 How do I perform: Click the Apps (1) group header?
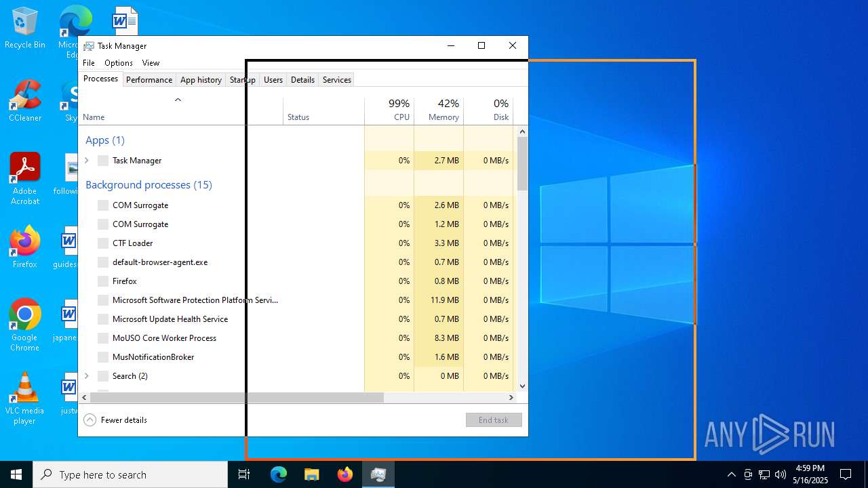click(x=105, y=140)
